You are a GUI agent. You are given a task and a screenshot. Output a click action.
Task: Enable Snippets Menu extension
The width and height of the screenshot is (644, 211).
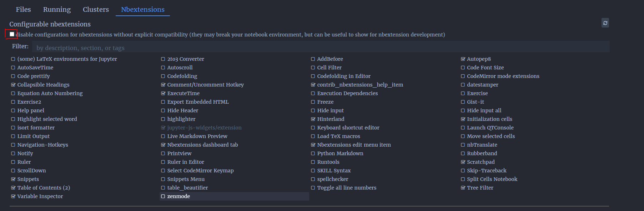point(163,179)
